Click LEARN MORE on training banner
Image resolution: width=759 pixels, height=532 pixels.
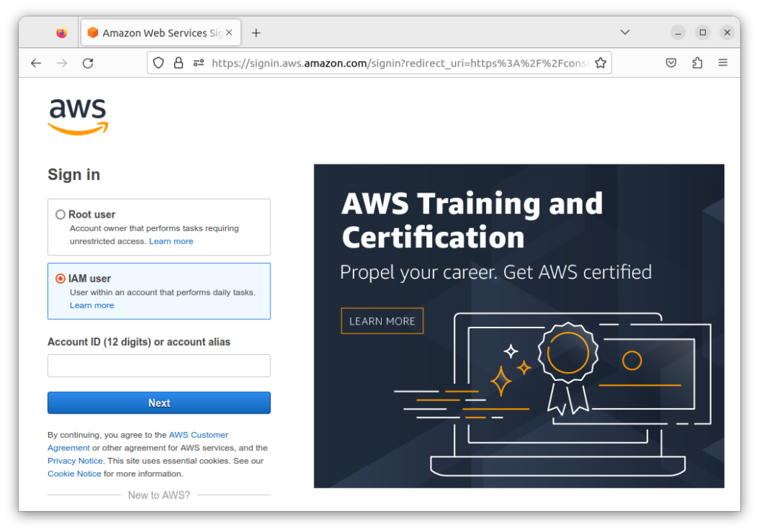click(x=382, y=321)
